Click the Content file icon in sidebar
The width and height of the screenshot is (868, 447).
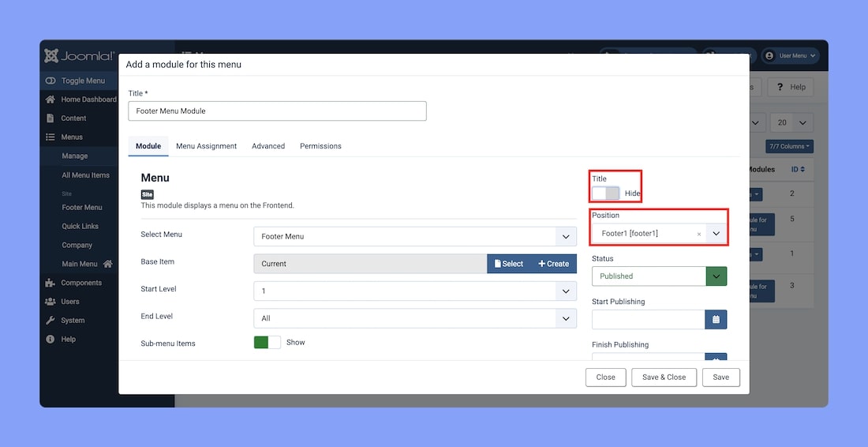[51, 118]
